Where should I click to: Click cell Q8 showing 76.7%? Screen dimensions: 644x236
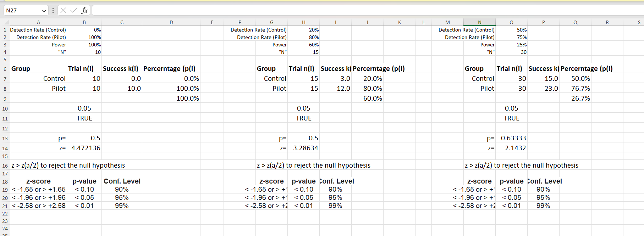click(575, 89)
